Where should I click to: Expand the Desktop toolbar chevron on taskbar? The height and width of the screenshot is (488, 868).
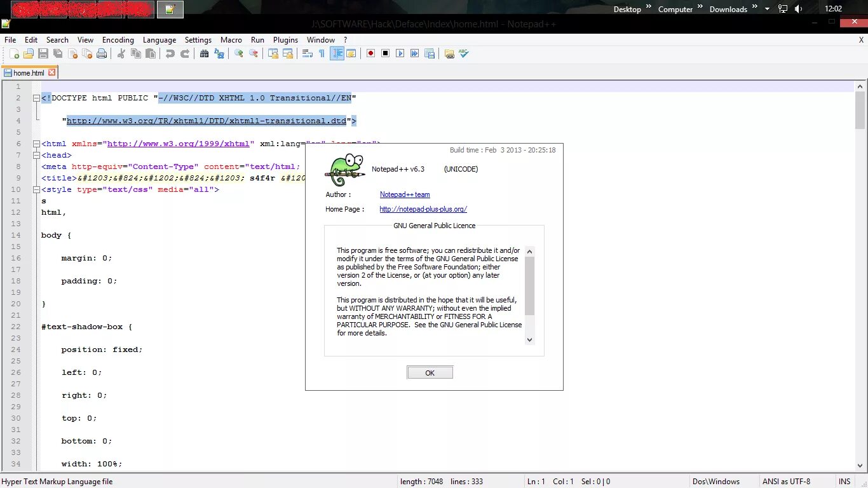click(649, 7)
